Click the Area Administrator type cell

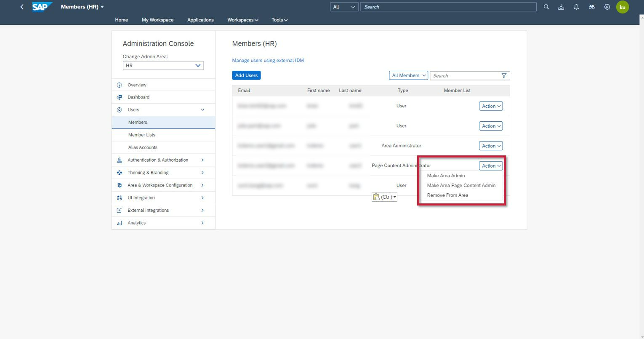tap(401, 146)
